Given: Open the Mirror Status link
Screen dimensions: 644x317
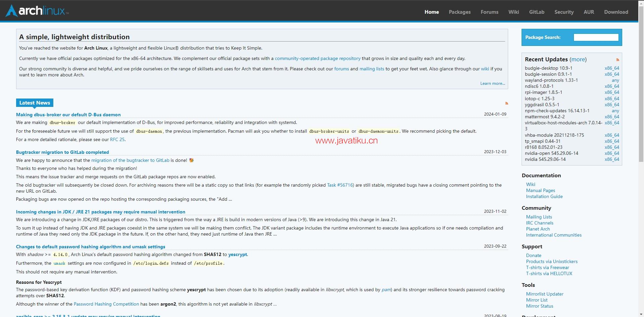Looking at the screenshot, I should (540, 306).
